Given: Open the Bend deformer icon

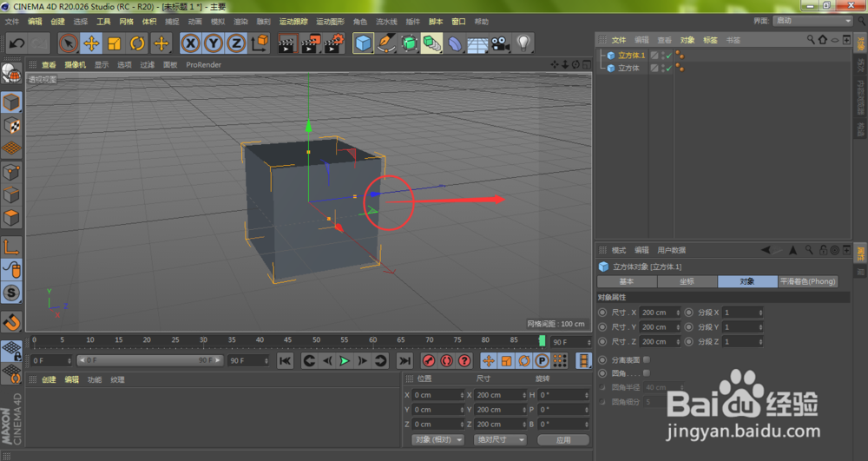Looking at the screenshot, I should coord(455,43).
